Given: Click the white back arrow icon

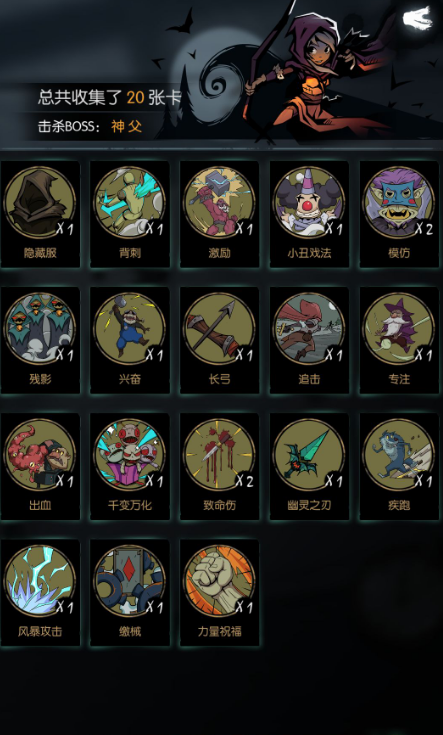Looking at the screenshot, I should [417, 18].
